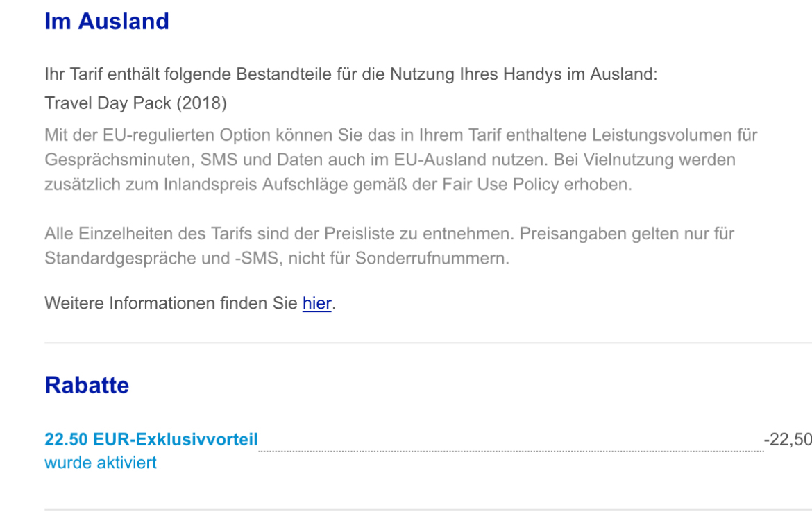Click the 'Im Ausland' section heading
Image resolution: width=812 pixels, height=523 pixels.
107,22
